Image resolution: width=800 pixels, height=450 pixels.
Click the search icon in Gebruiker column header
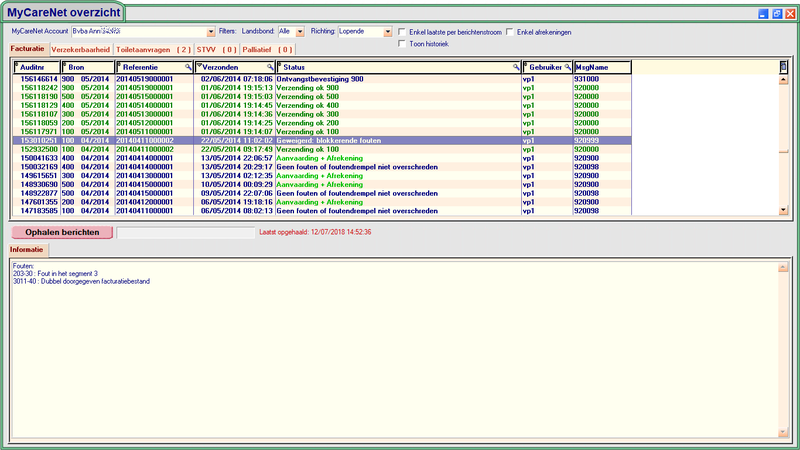tap(567, 67)
